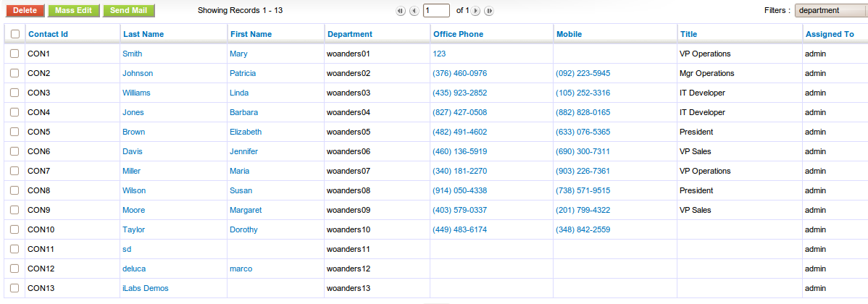Click the Send Mail button
Screen dimensions: 868x304
pos(128,11)
